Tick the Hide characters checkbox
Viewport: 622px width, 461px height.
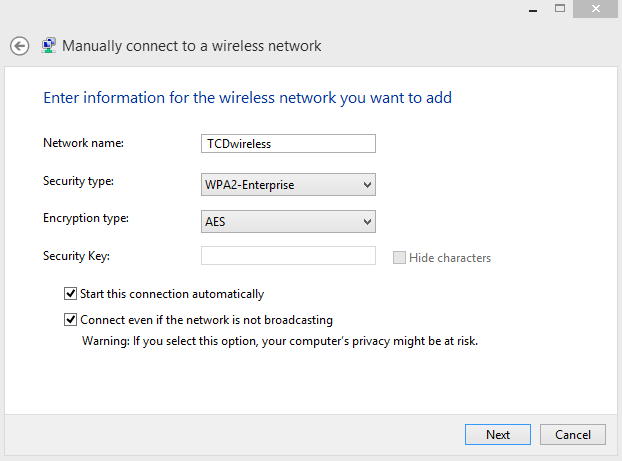(399, 257)
